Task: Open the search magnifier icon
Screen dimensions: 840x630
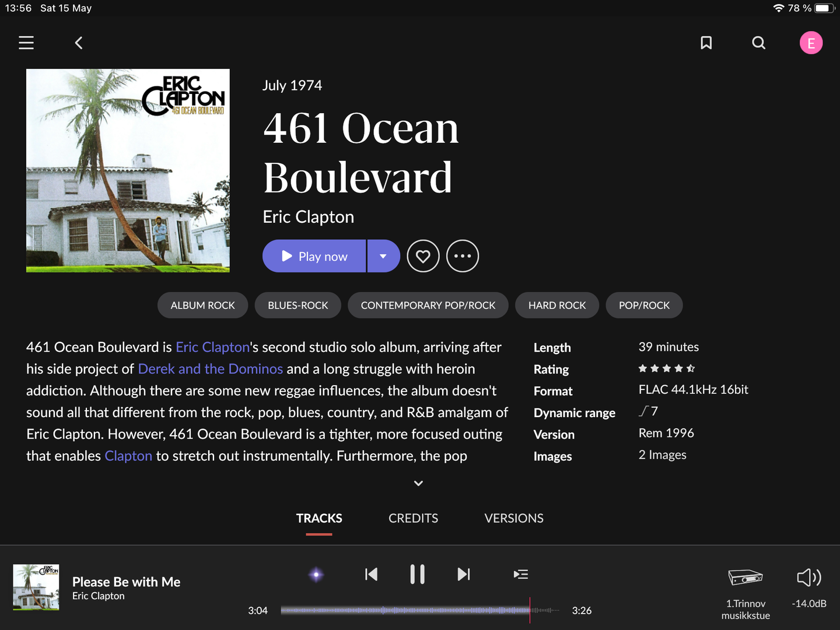Action: (758, 43)
